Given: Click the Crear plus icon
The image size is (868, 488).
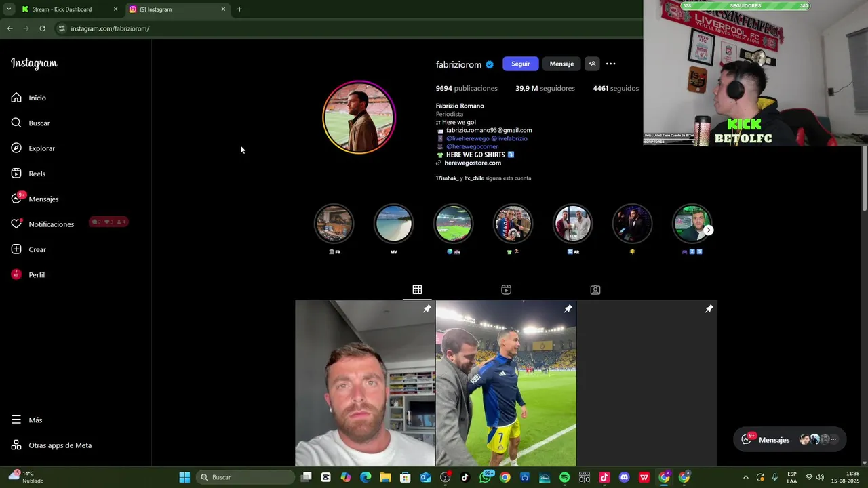Looking at the screenshot, I should point(16,249).
